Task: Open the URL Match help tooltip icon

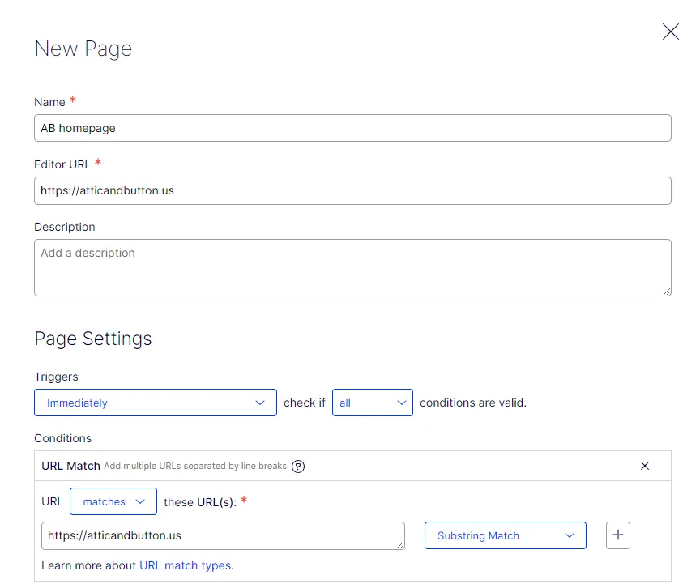Action: tap(298, 467)
